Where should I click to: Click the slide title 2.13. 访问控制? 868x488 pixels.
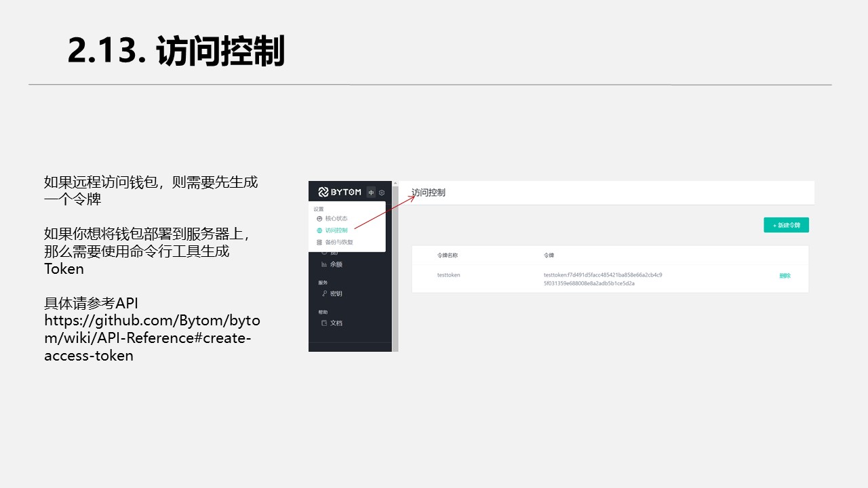pos(176,52)
